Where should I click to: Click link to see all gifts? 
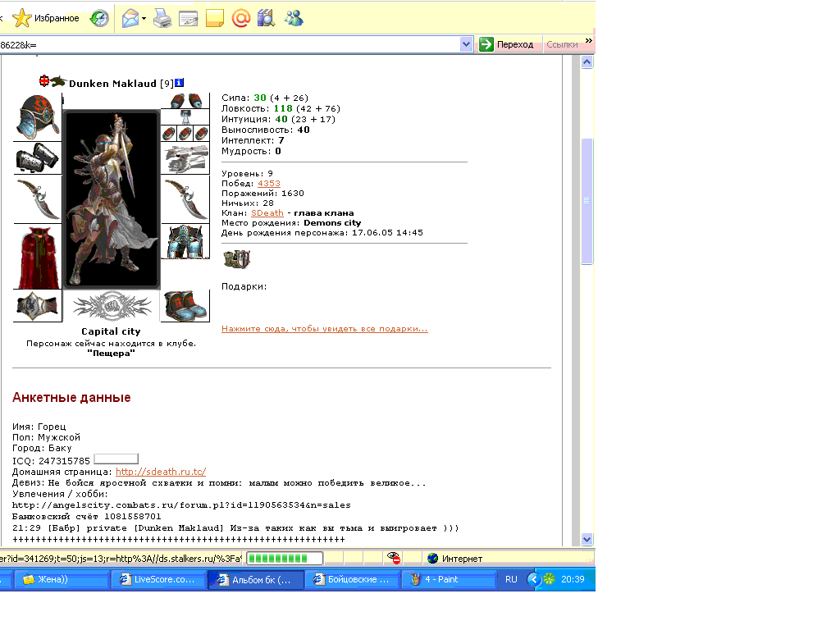pos(325,329)
